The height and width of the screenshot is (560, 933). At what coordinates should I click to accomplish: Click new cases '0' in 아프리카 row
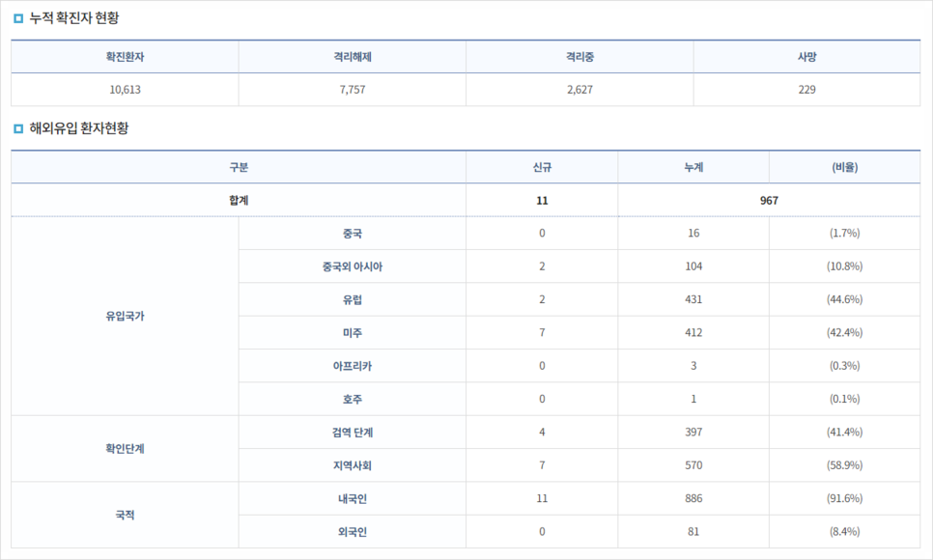point(542,366)
